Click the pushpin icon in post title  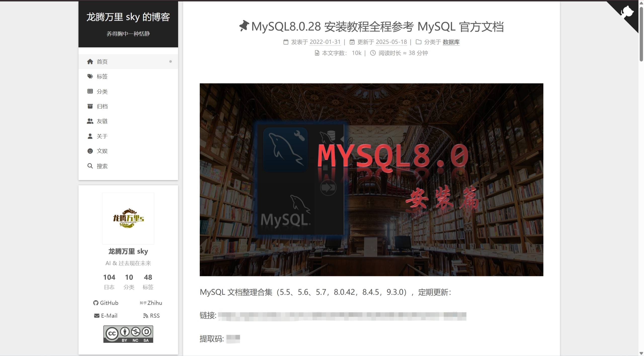[x=244, y=26]
